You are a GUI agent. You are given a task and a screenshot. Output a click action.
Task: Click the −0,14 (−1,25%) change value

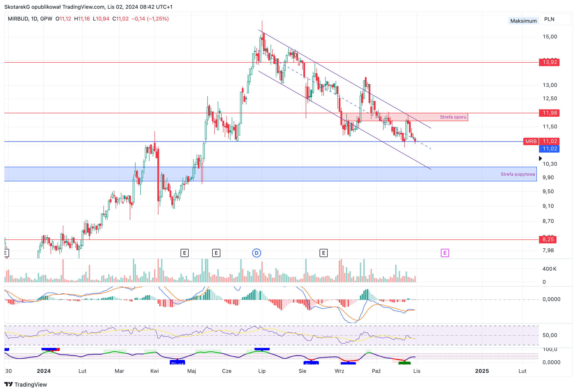[x=150, y=19]
